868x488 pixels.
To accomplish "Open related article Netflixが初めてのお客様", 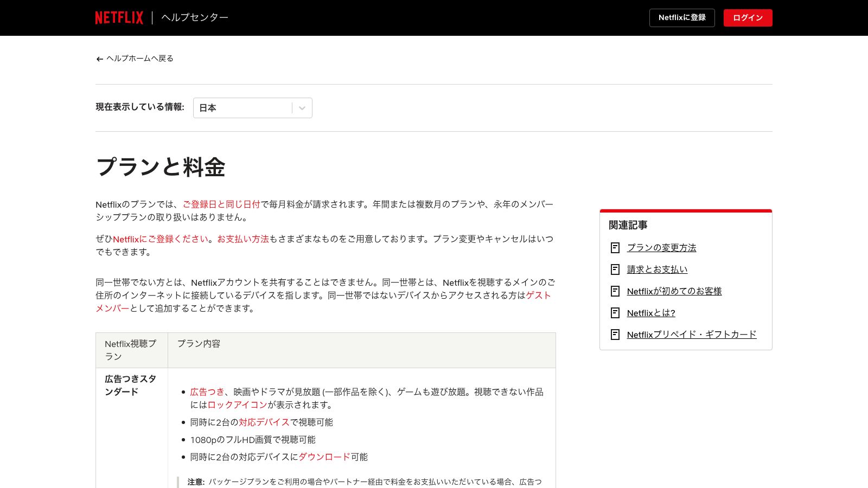I will [x=674, y=291].
